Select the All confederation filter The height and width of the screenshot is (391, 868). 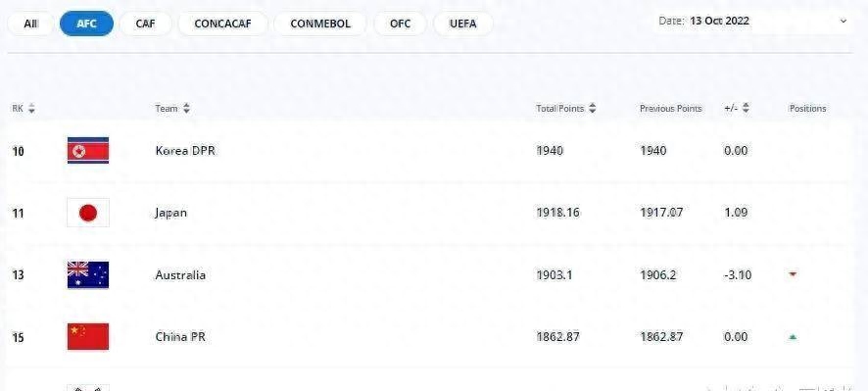31,24
